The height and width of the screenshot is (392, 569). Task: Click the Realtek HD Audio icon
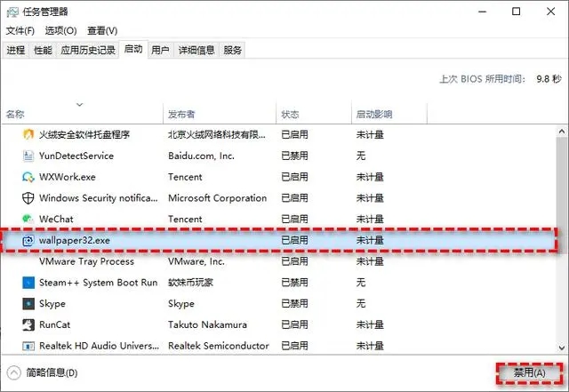coord(28,346)
